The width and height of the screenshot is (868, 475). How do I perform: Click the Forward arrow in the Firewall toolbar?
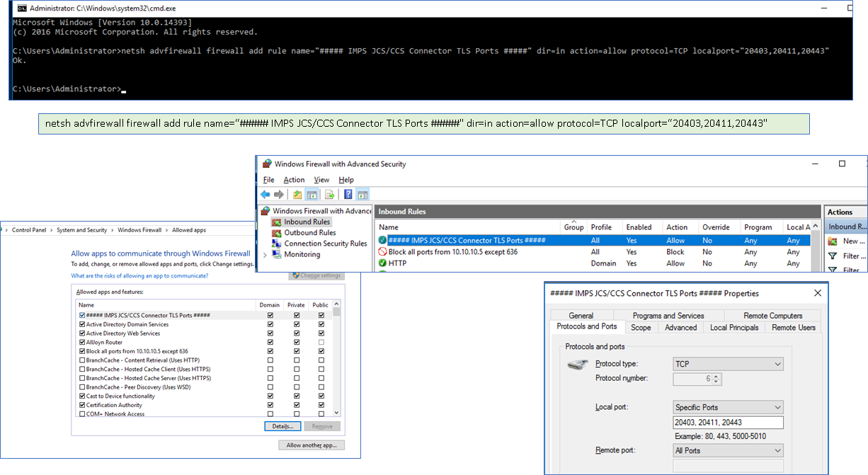pos(279,195)
